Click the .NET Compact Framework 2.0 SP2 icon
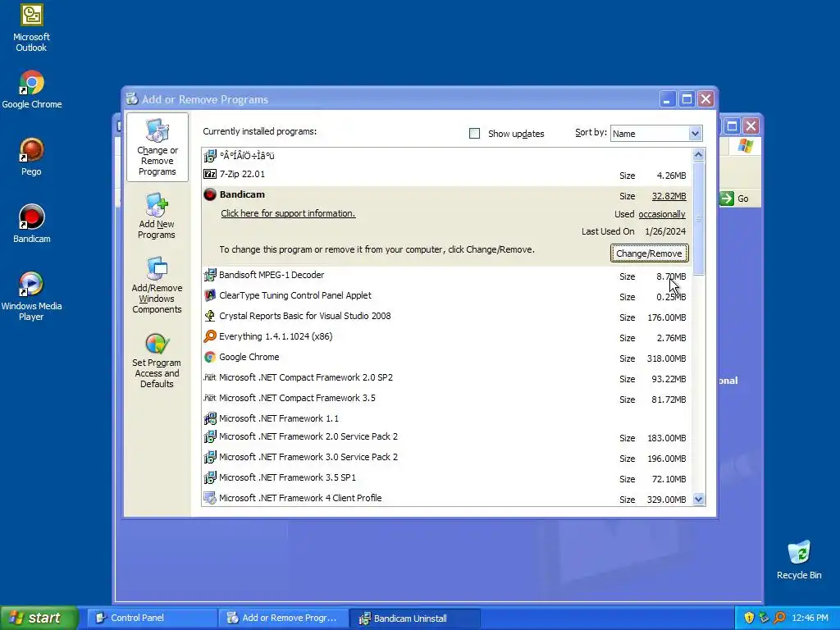Image resolution: width=840 pixels, height=630 pixels. pyautogui.click(x=210, y=377)
